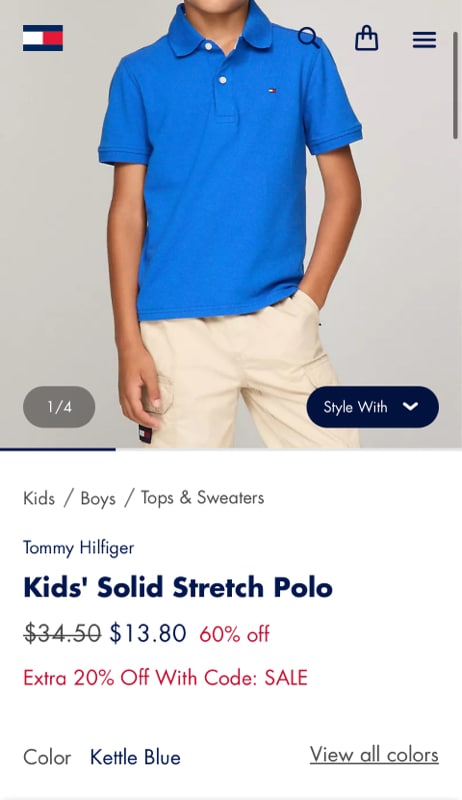Click the page scrollbar thumb
462x800 pixels.
[x=455, y=85]
